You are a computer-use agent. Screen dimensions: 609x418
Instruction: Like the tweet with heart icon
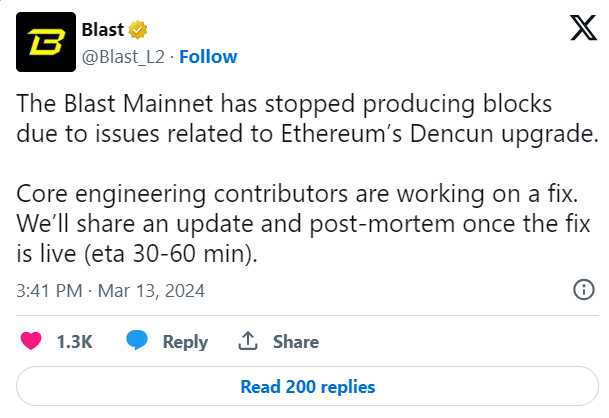point(31,341)
